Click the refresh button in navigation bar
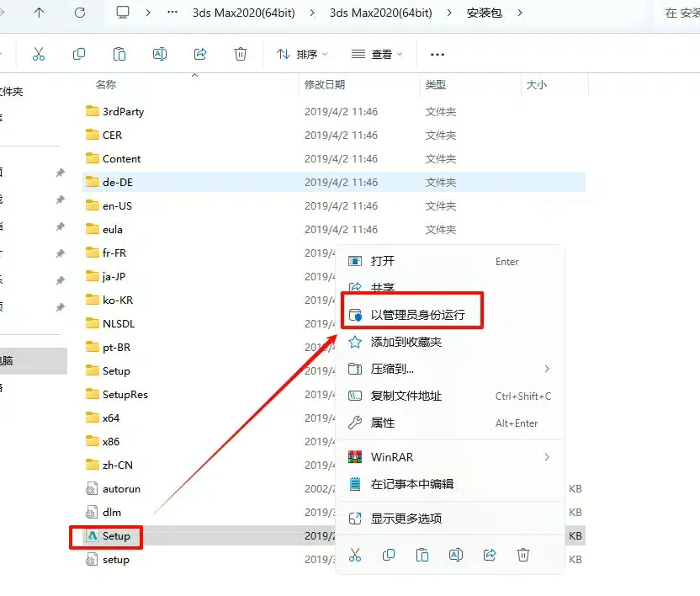 [79, 13]
